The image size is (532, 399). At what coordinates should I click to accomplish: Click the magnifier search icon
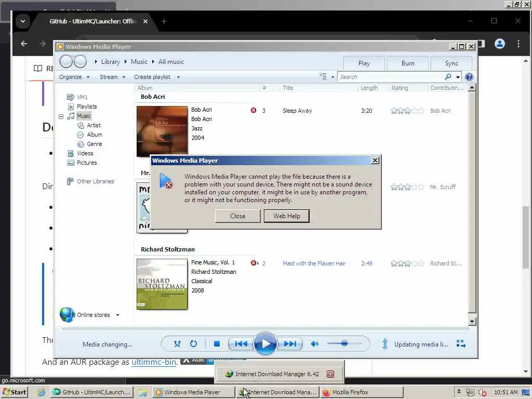coord(448,77)
